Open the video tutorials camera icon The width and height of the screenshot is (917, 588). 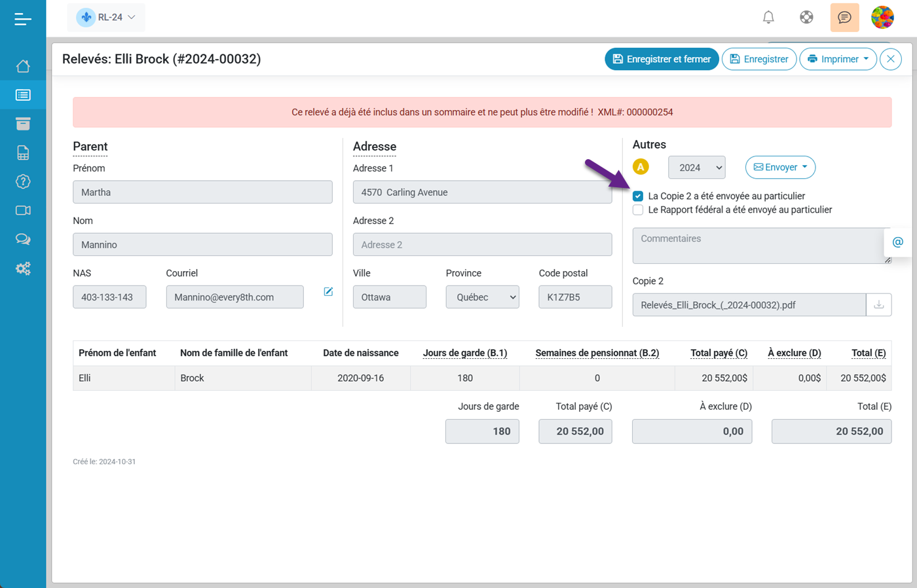click(23, 210)
